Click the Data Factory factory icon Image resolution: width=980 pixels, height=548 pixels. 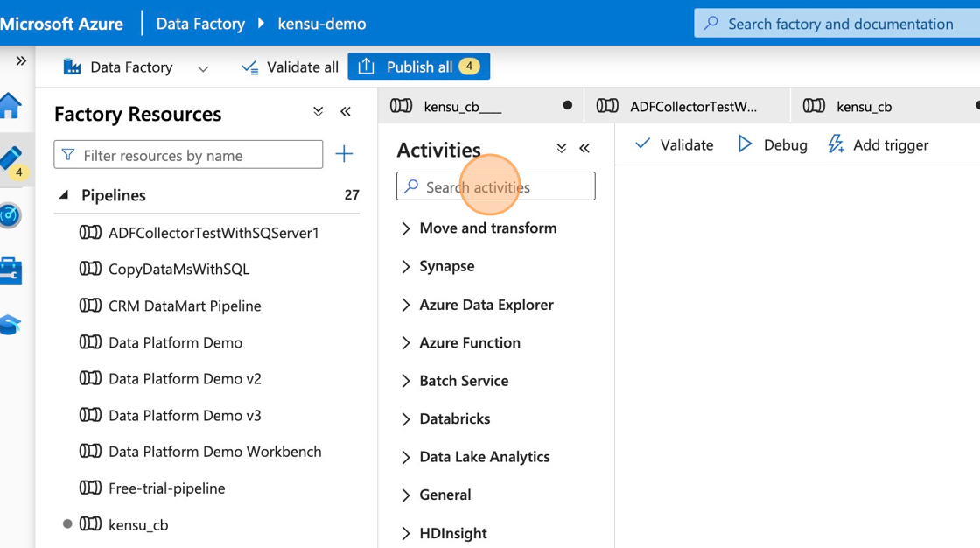coord(72,67)
